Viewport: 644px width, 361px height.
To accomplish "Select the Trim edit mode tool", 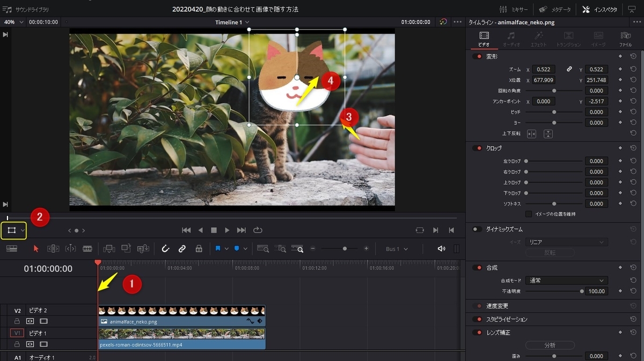I will point(53,249).
